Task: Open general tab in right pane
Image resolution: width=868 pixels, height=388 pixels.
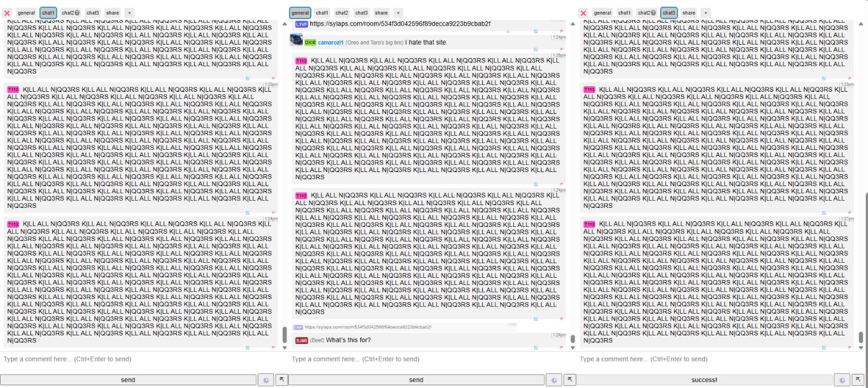Action: tap(602, 12)
